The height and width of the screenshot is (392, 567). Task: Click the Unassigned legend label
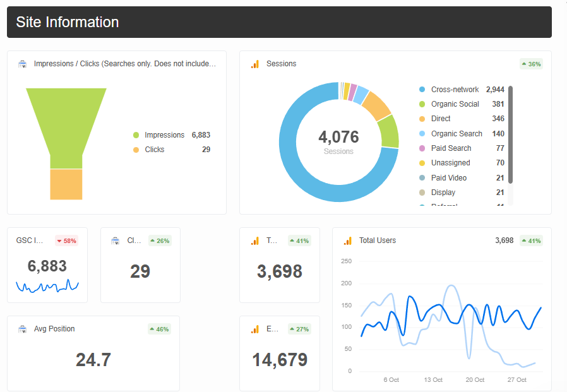(451, 163)
